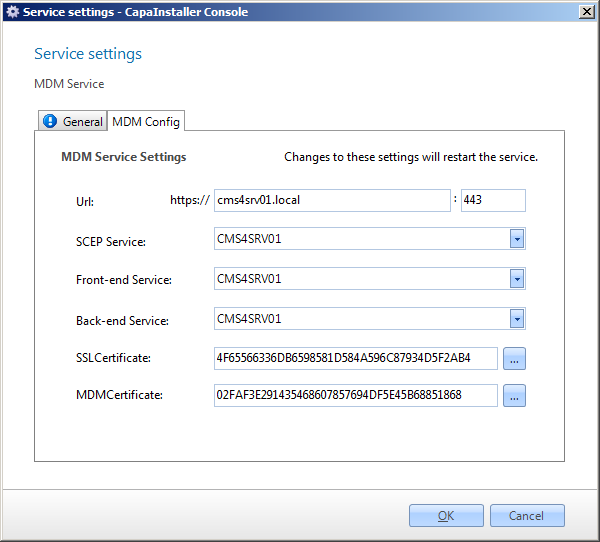Select the MDM Config tab
The image size is (600, 542).
[146, 121]
